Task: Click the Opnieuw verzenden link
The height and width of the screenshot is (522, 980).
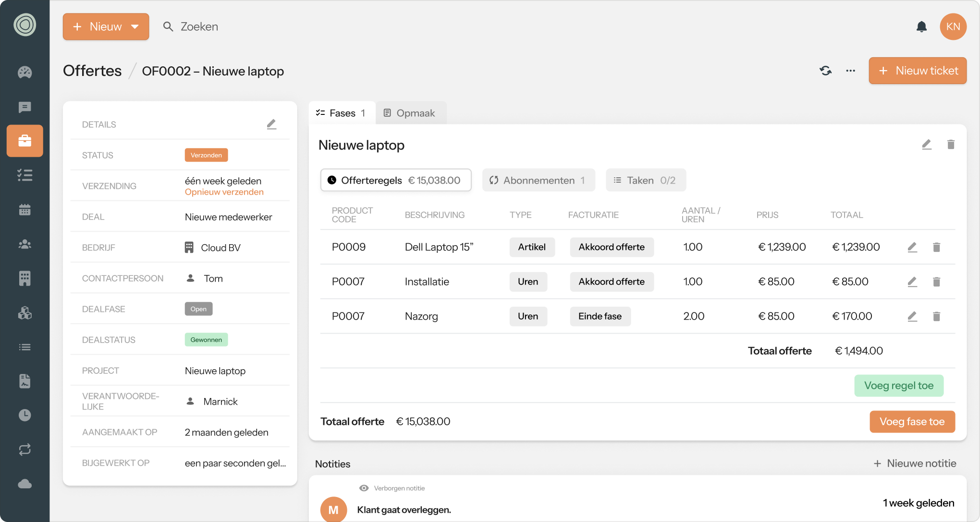Action: coord(224,192)
